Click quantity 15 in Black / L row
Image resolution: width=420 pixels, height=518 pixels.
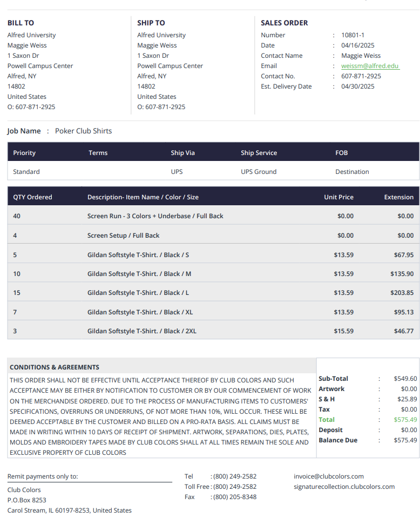(17, 293)
